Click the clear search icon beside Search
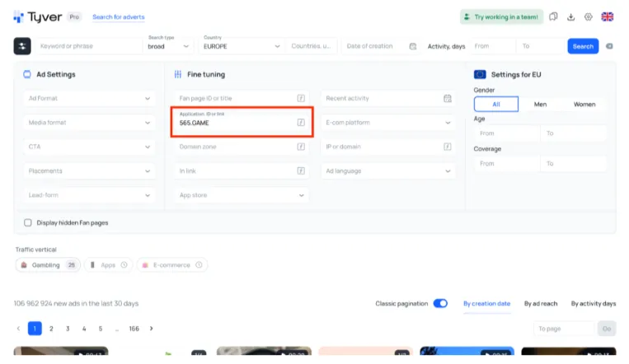The image size is (629, 364). 609,46
